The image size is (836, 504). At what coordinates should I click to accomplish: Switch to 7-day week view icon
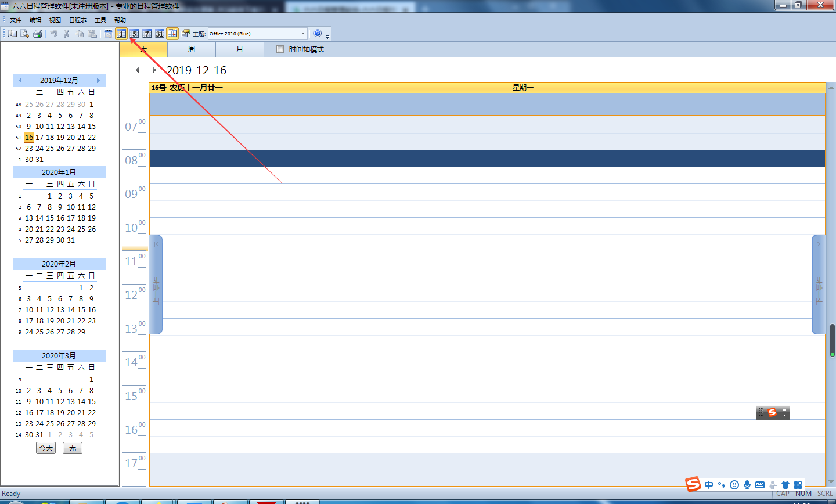click(147, 34)
